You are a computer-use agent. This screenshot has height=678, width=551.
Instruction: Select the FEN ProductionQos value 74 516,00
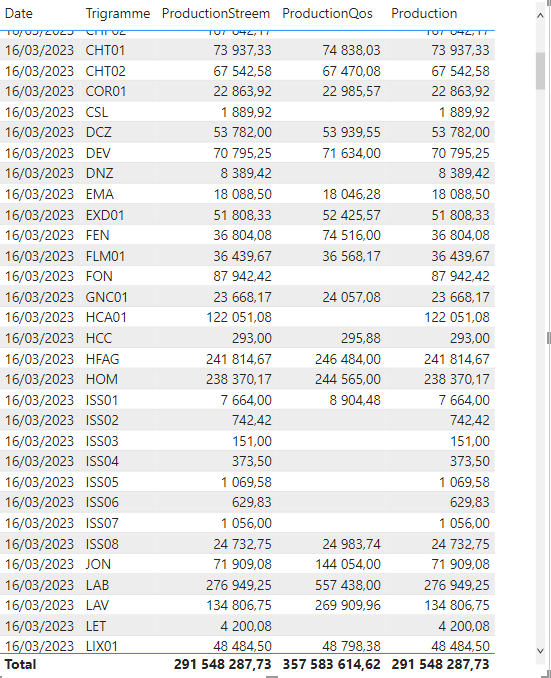pyautogui.click(x=351, y=235)
